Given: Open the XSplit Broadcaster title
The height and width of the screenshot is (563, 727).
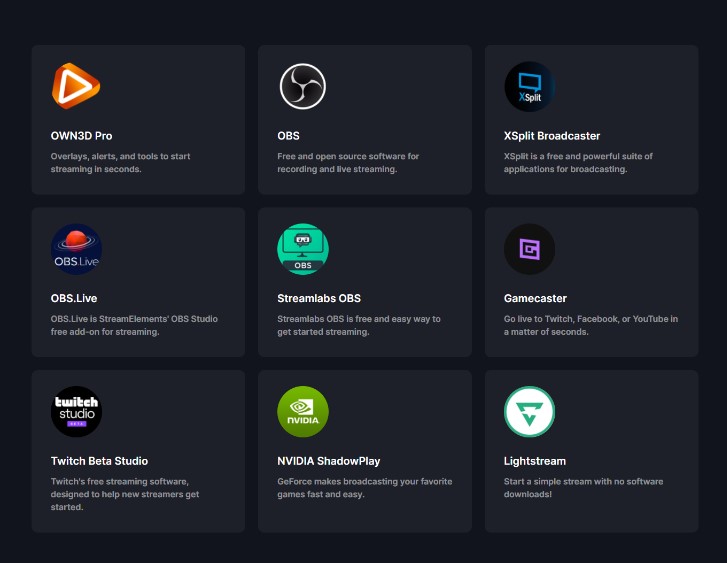Looking at the screenshot, I should [x=552, y=136].
